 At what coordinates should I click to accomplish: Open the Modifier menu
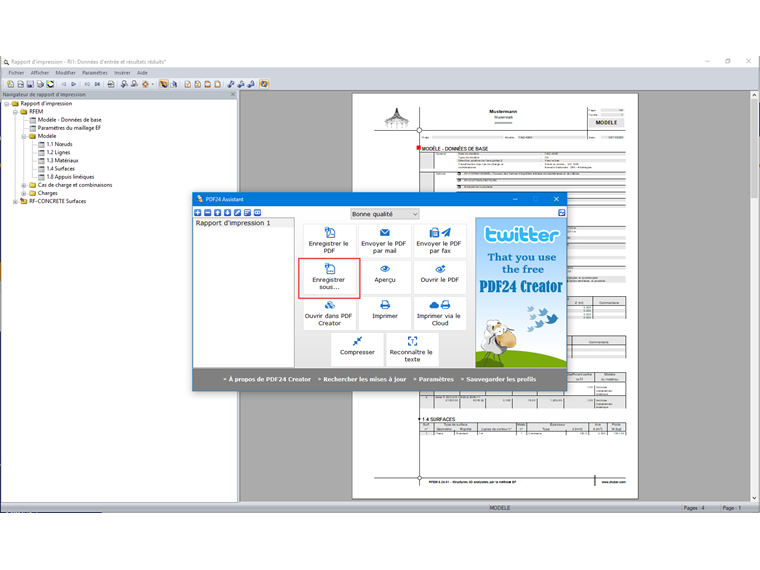click(65, 73)
